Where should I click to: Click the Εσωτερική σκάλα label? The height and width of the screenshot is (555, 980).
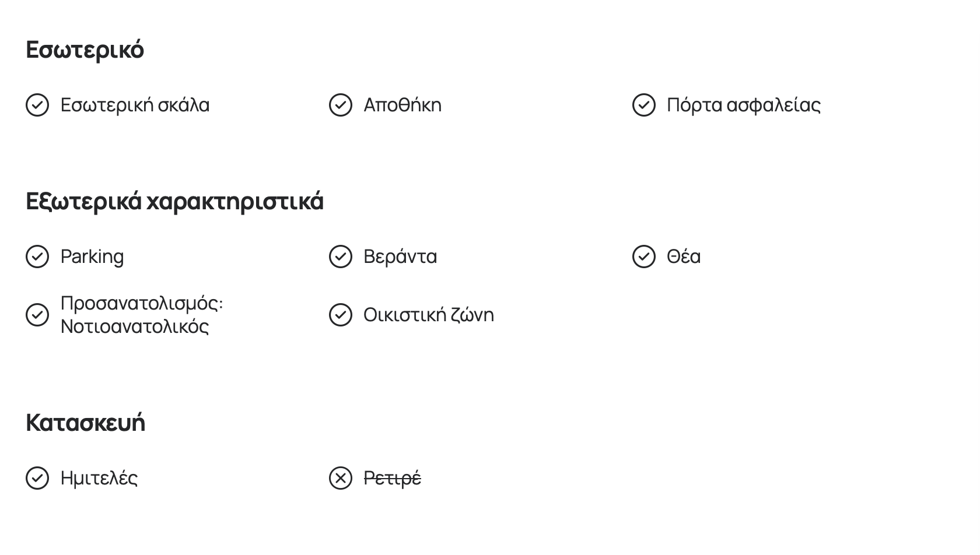(x=135, y=105)
